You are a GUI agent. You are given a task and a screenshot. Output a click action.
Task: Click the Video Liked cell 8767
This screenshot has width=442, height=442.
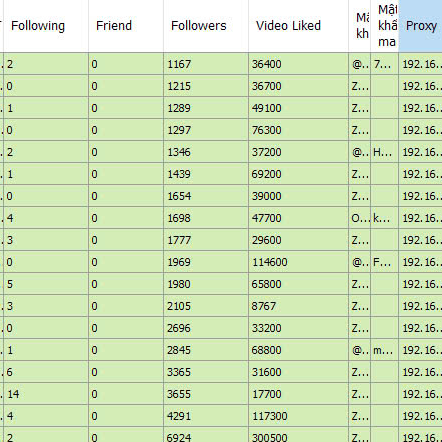(298, 306)
